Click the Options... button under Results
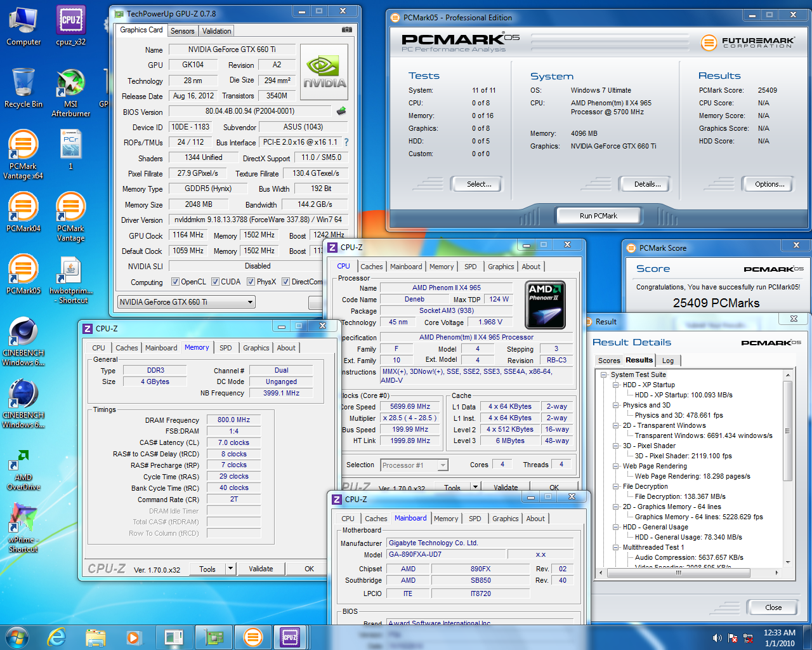 pyautogui.click(x=769, y=184)
